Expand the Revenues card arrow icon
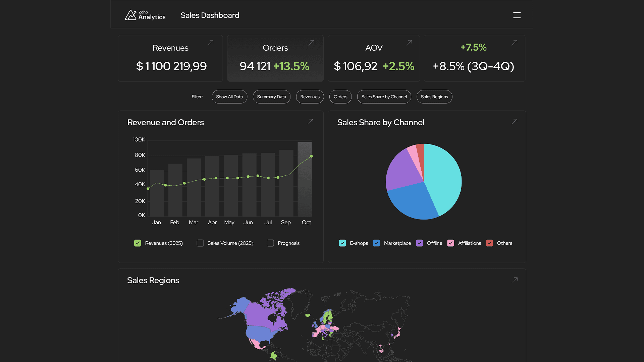 (210, 43)
